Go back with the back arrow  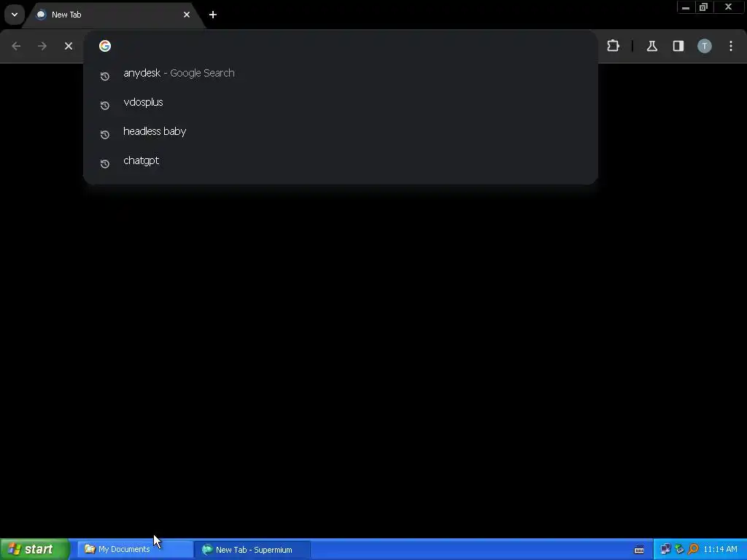point(16,46)
